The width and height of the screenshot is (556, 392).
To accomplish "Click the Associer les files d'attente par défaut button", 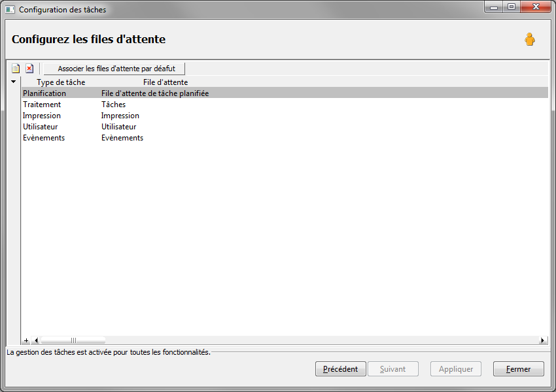I will tap(114, 69).
